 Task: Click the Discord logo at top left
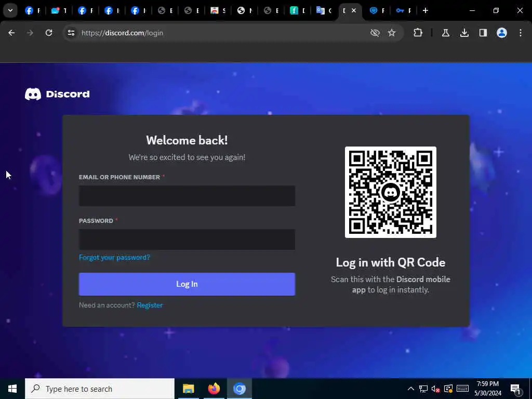coord(57,94)
